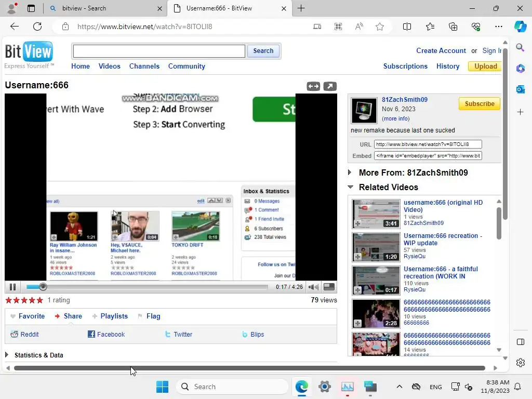The height and width of the screenshot is (399, 532).
Task: Select the Embed code field
Action: [x=428, y=156]
